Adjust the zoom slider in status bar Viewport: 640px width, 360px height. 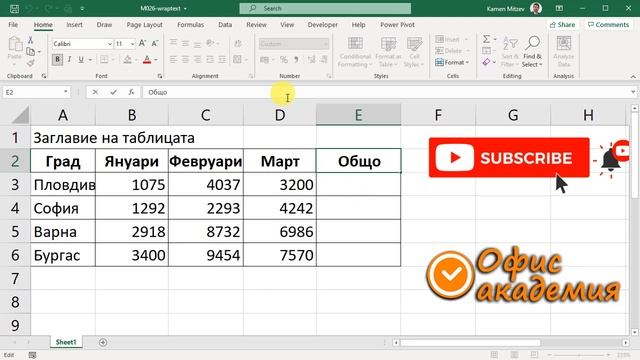click(x=579, y=355)
